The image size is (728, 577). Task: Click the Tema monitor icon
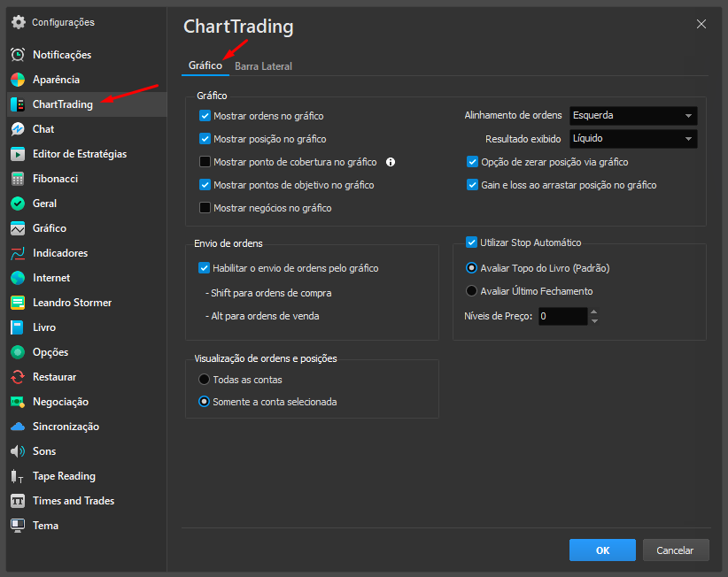pos(18,526)
